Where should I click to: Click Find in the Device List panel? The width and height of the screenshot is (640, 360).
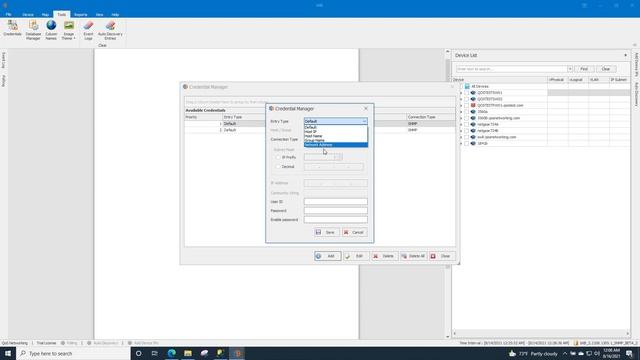[x=584, y=69]
